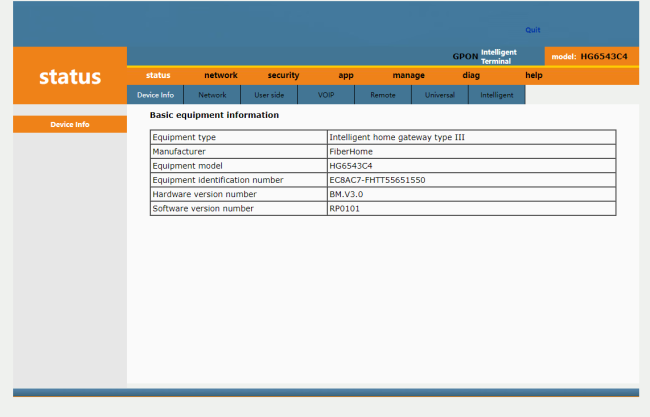Click the Quit link at top right
Viewport: 650px width, 417px height.
[532, 30]
